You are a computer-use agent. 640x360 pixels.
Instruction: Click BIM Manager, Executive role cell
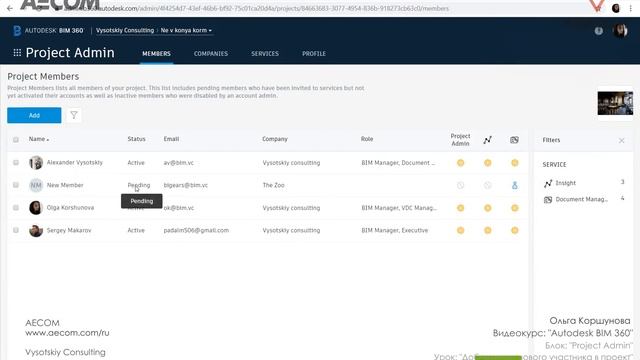(x=395, y=231)
